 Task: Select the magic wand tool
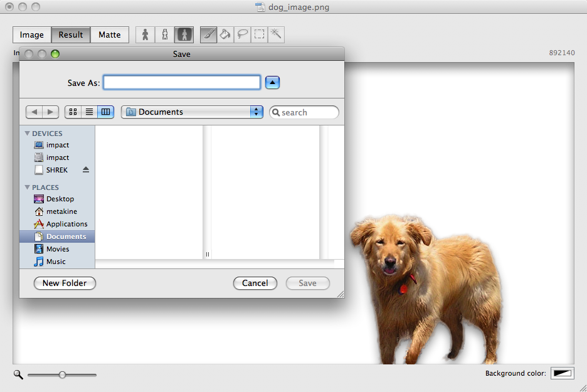(x=276, y=34)
